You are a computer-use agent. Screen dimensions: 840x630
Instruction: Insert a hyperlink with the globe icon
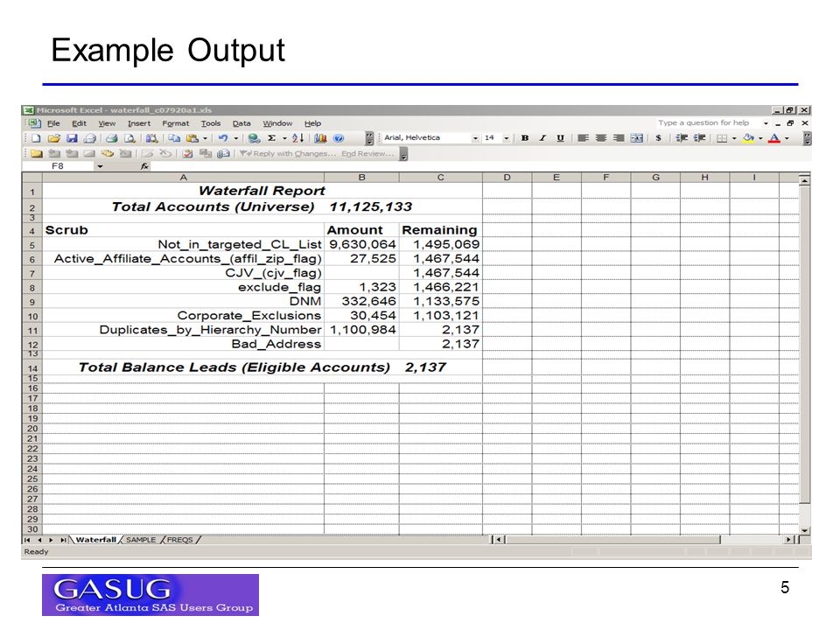[x=254, y=138]
